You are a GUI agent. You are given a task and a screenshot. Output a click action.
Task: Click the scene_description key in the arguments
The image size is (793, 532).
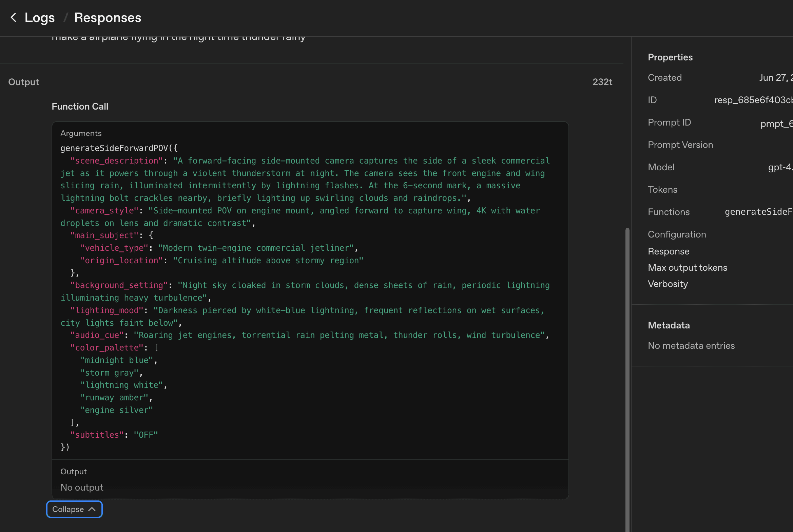(116, 161)
